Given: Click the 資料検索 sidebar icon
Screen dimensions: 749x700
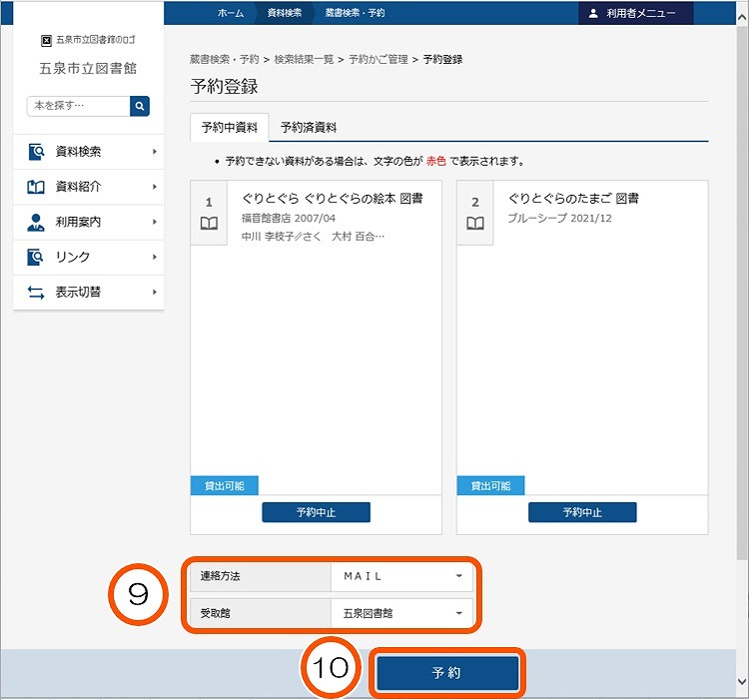Looking at the screenshot, I should [x=36, y=152].
